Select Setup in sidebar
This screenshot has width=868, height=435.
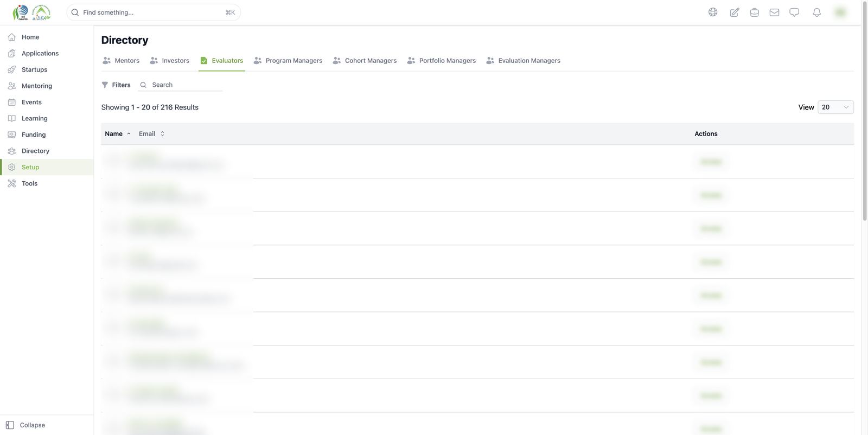pos(47,167)
